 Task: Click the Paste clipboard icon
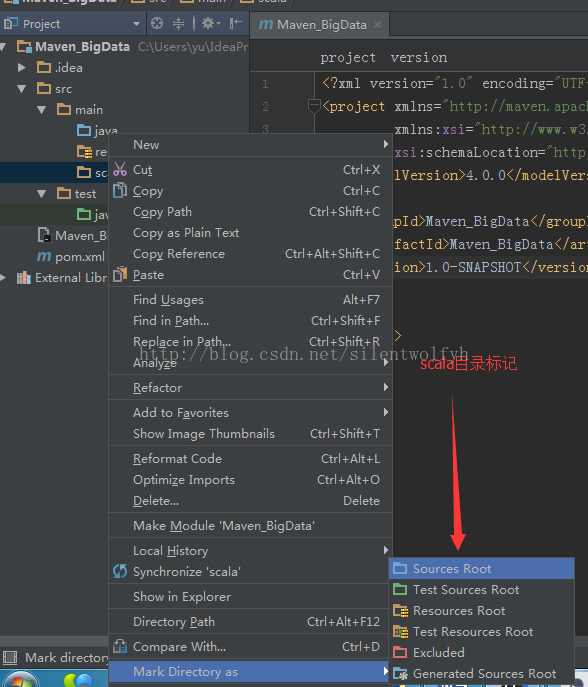[120, 274]
